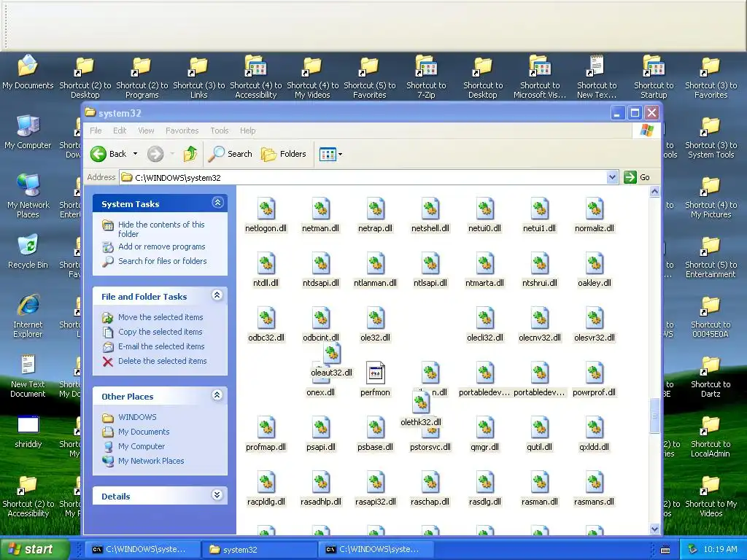Expand the Details panel

tap(217, 495)
